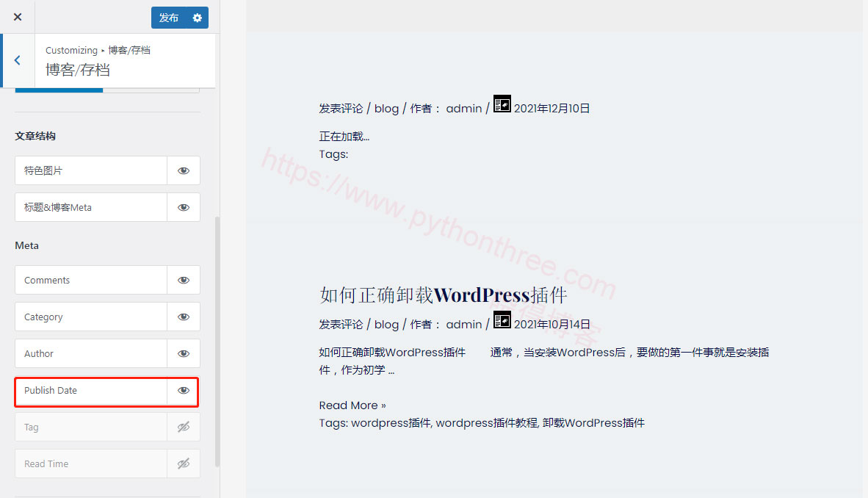
Task: Click the 发布 publish button
Action: 169,18
